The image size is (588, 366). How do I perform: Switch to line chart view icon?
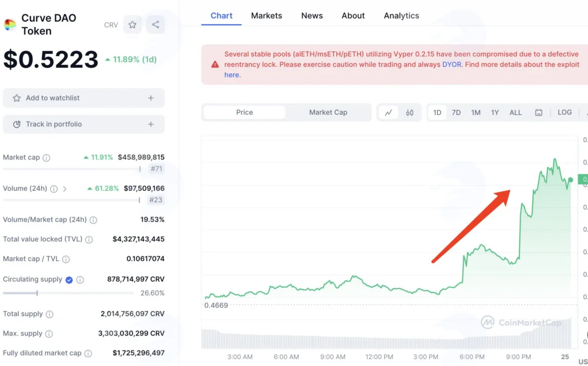coord(389,112)
